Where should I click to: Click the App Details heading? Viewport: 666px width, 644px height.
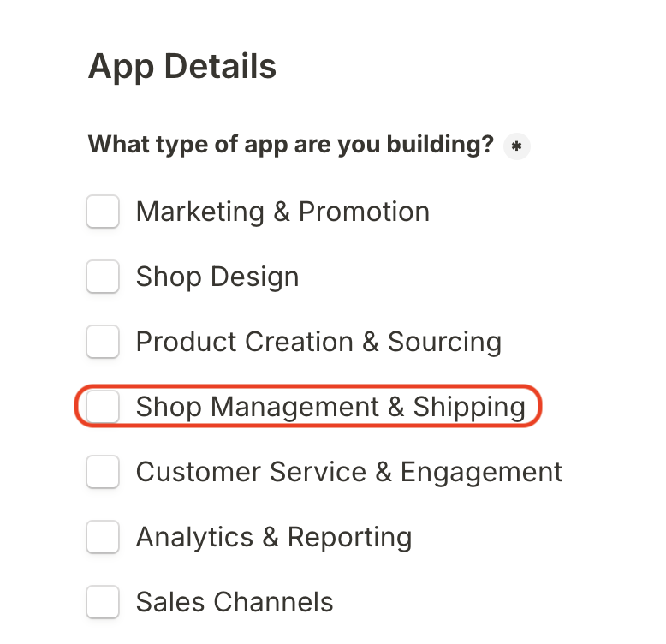tap(182, 67)
